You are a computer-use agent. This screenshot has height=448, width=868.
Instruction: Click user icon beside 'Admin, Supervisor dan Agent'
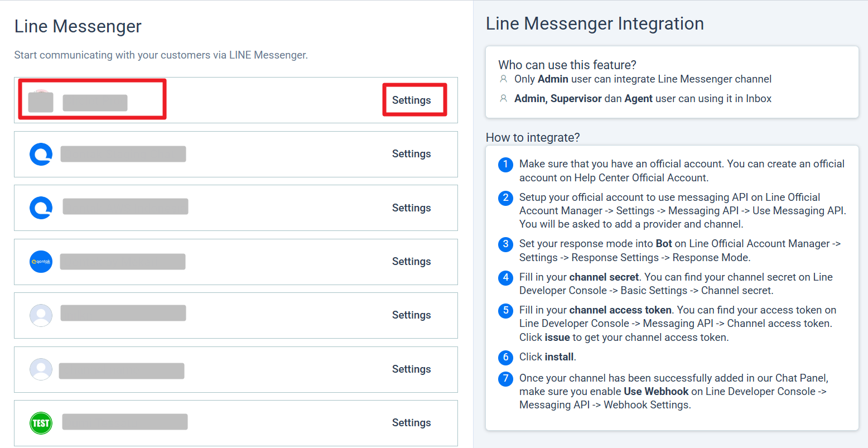504,99
